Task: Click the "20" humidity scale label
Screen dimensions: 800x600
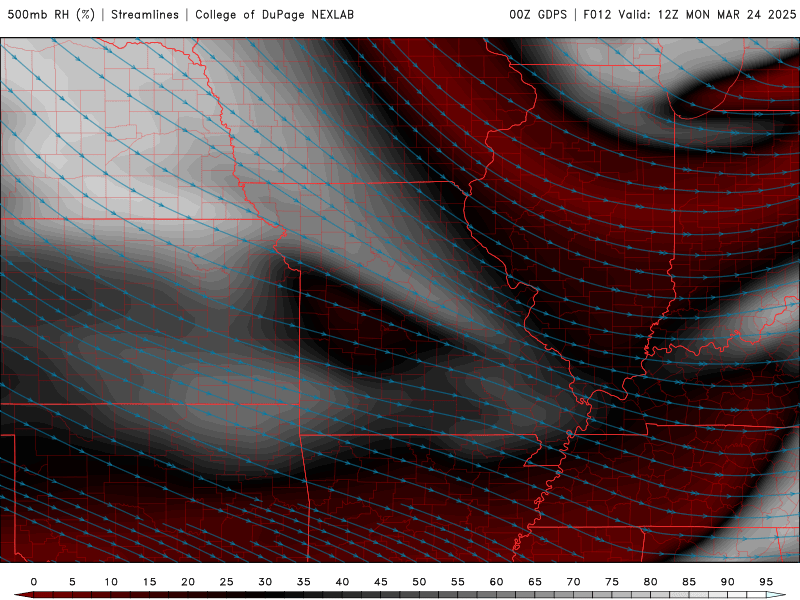Action: 188,582
